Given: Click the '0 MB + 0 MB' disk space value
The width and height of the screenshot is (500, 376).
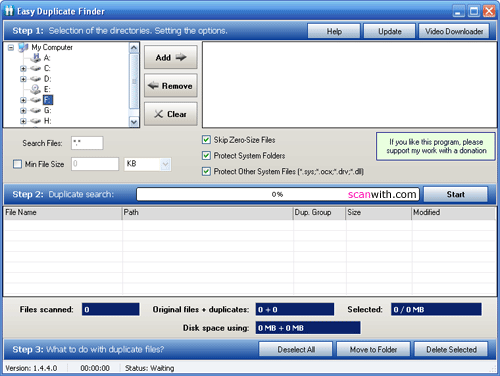Looking at the screenshot, I should click(x=308, y=328).
